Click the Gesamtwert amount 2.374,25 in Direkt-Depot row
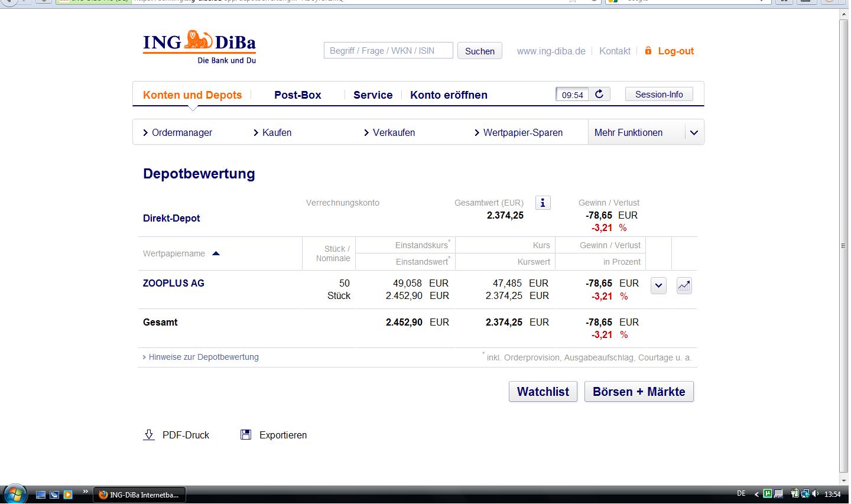 505,215
